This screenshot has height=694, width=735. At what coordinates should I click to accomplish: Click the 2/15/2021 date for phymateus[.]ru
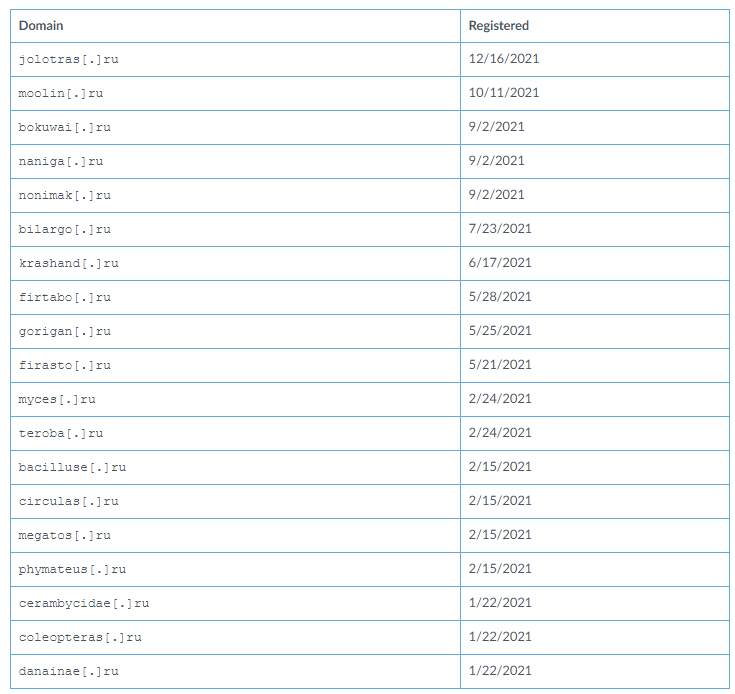tap(500, 568)
